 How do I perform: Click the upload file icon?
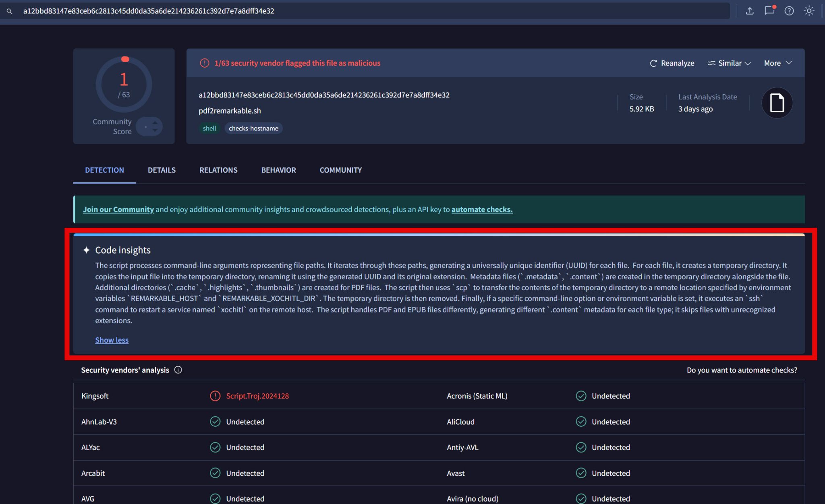click(x=749, y=11)
